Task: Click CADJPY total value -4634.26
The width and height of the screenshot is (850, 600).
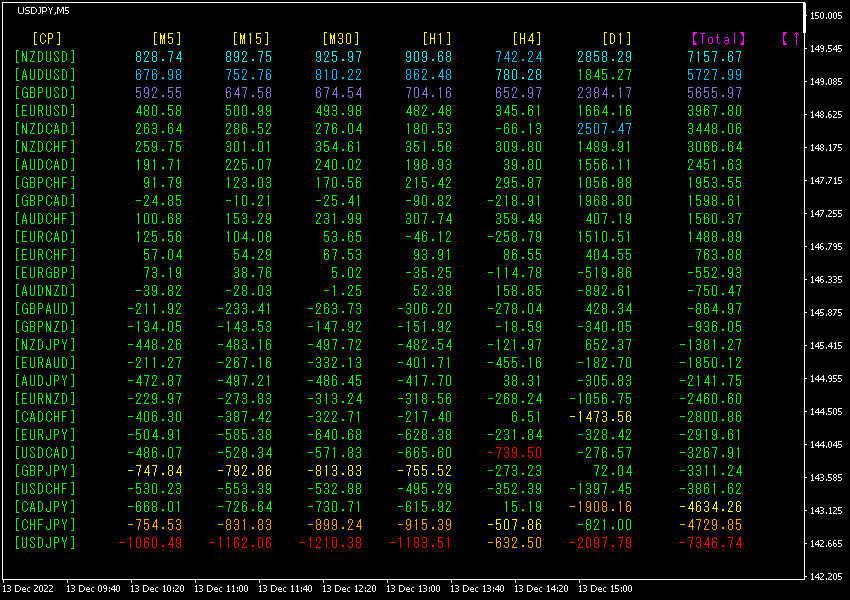Action: tap(711, 507)
